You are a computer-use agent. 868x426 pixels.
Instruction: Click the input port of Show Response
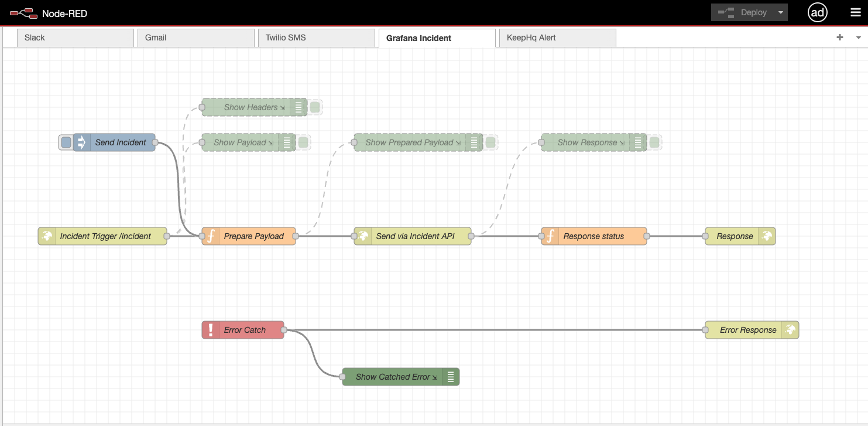[541, 142]
